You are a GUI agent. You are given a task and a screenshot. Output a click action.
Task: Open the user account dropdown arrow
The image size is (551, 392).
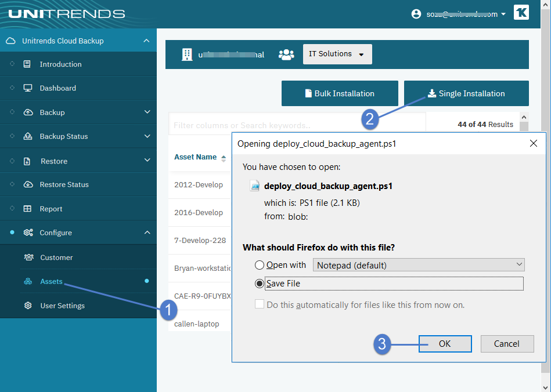[x=503, y=14]
